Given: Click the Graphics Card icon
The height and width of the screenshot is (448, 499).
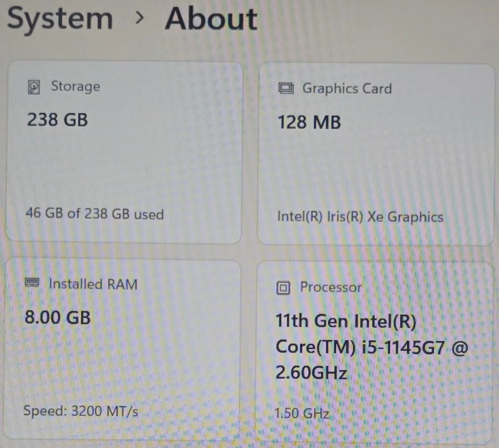Looking at the screenshot, I should [x=286, y=89].
